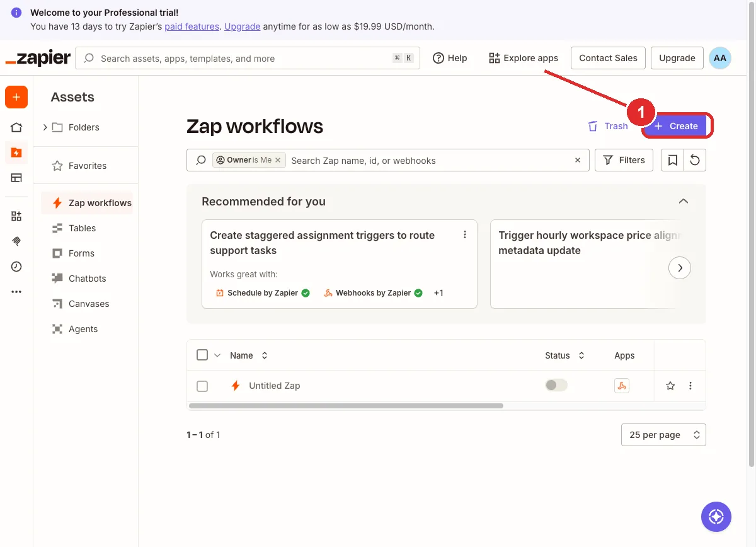Screen dimensions: 756x547
Task: Open Canvases in Assets sidebar
Action: coord(87,304)
